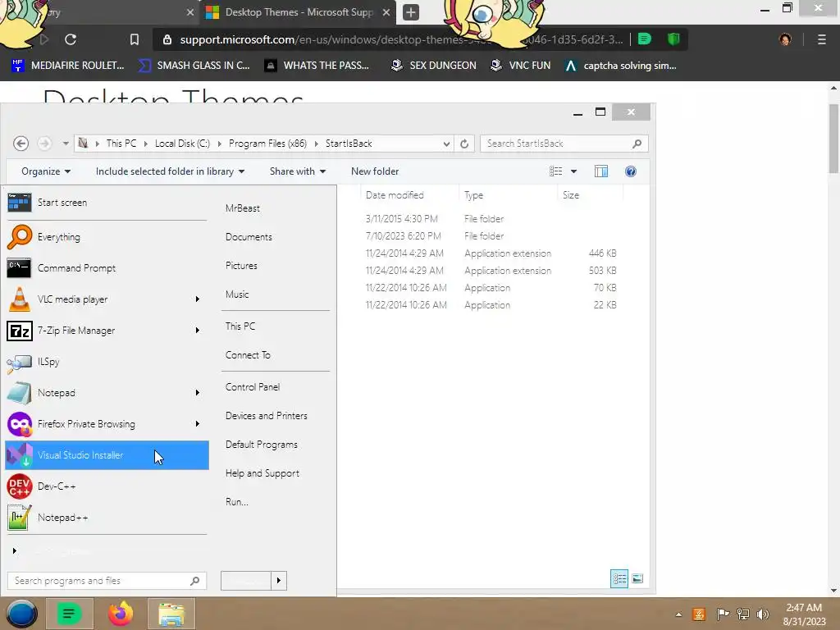This screenshot has width=840, height=630.
Task: Open 7-Zip File Manager
Action: [x=106, y=331]
